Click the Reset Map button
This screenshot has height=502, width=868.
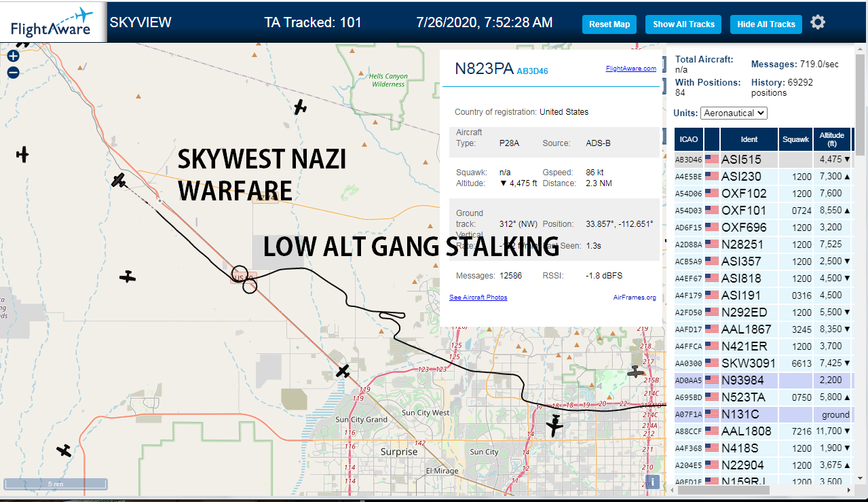coord(609,24)
